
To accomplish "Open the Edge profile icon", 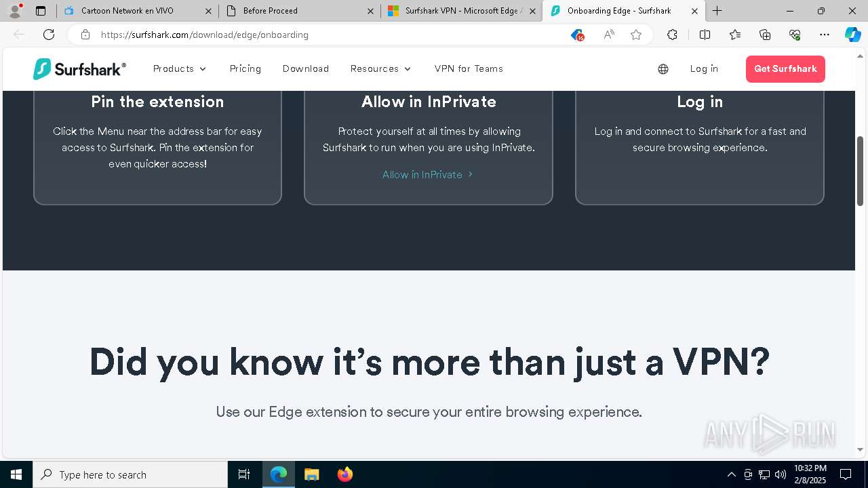I will (15, 11).
